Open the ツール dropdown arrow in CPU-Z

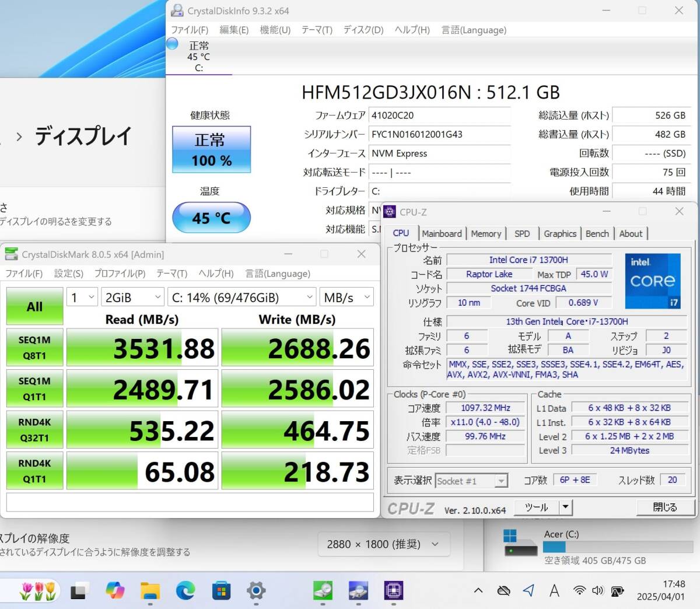click(565, 508)
